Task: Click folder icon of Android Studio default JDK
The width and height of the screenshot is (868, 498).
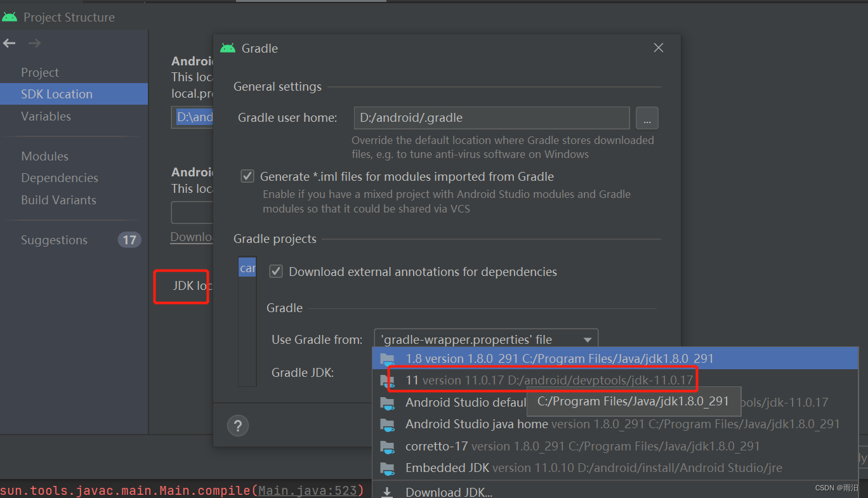Action: tap(386, 403)
